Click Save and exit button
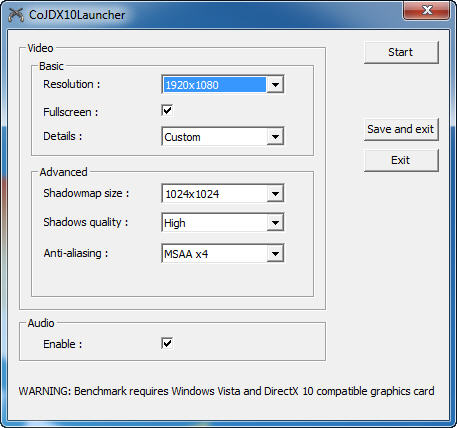The image size is (457, 428). pos(401,129)
